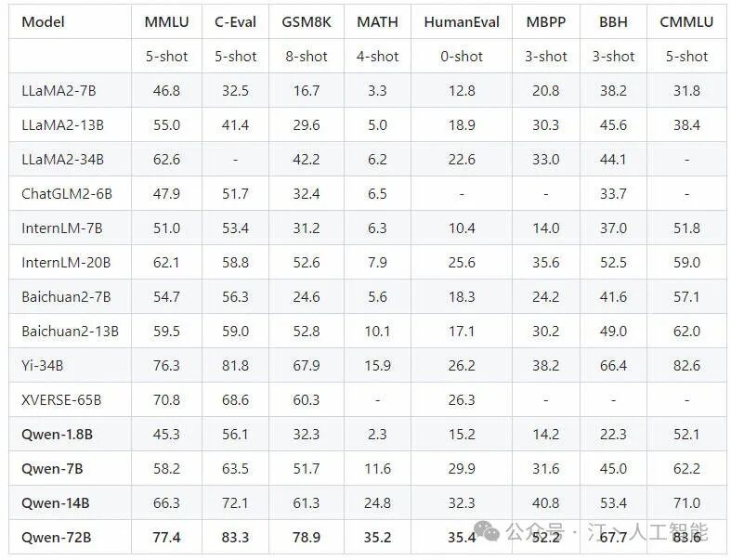Select the Qwen-72B row label
Image resolution: width=731 pixels, height=560 pixels.
point(57,537)
